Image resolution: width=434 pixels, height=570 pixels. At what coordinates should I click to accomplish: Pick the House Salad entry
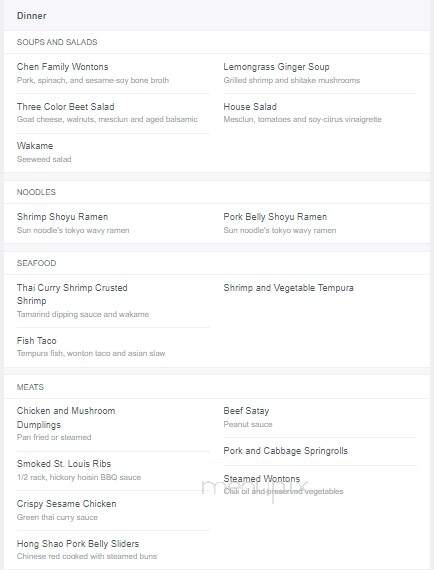[x=250, y=107]
